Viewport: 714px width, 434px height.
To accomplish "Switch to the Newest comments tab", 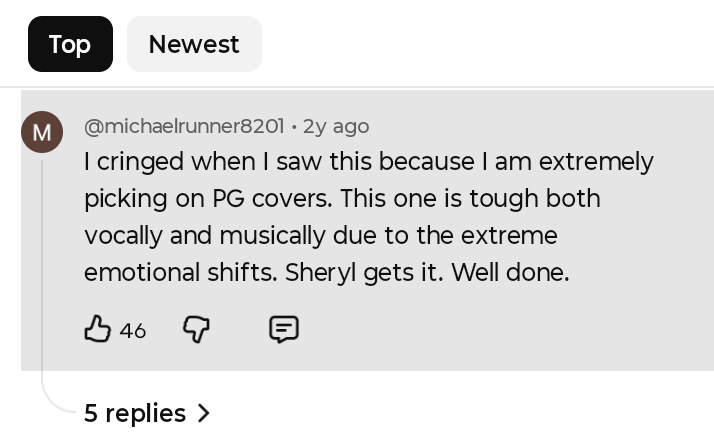I will point(194,44).
